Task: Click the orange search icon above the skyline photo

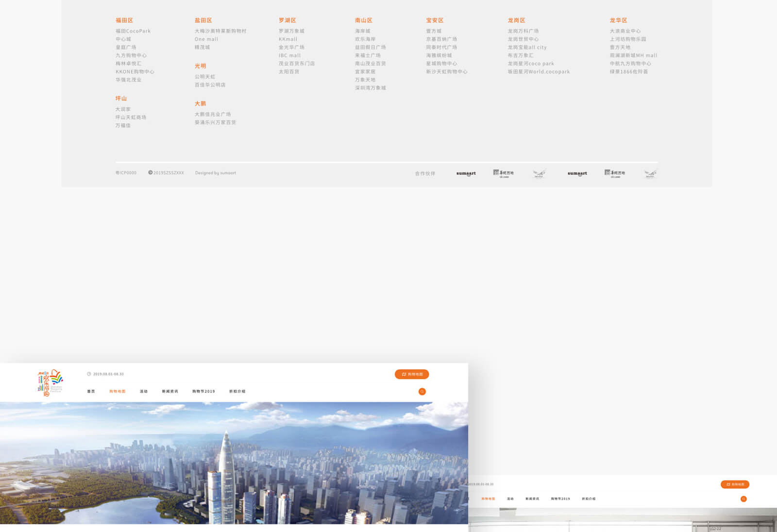Action: (x=422, y=392)
